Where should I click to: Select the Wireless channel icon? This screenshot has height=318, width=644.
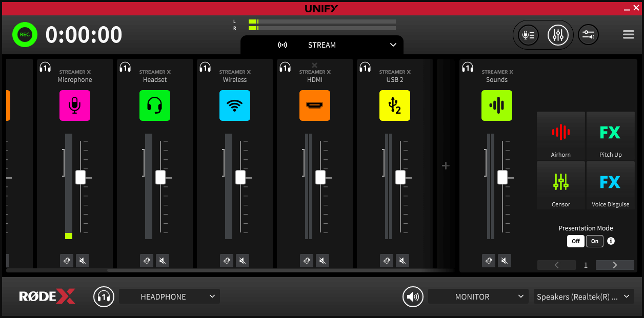pyautogui.click(x=235, y=105)
